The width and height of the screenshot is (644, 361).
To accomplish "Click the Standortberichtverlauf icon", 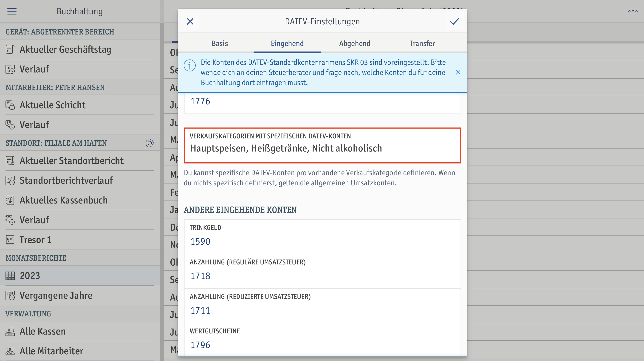I will 10,180.
